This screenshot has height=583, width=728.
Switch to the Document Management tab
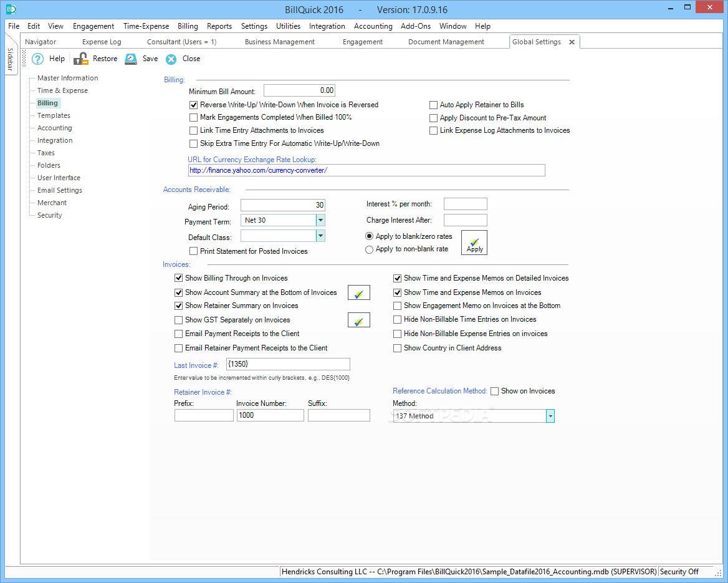click(x=446, y=42)
